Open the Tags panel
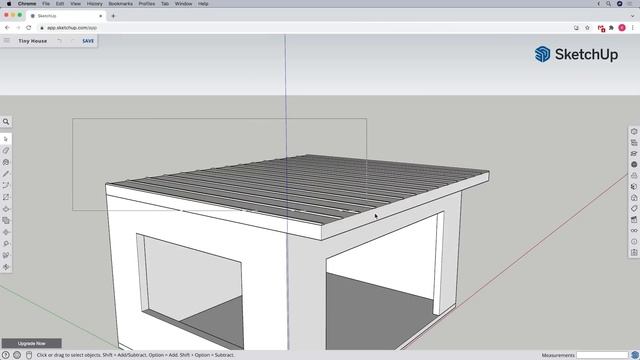The image size is (640, 360). coord(634,209)
